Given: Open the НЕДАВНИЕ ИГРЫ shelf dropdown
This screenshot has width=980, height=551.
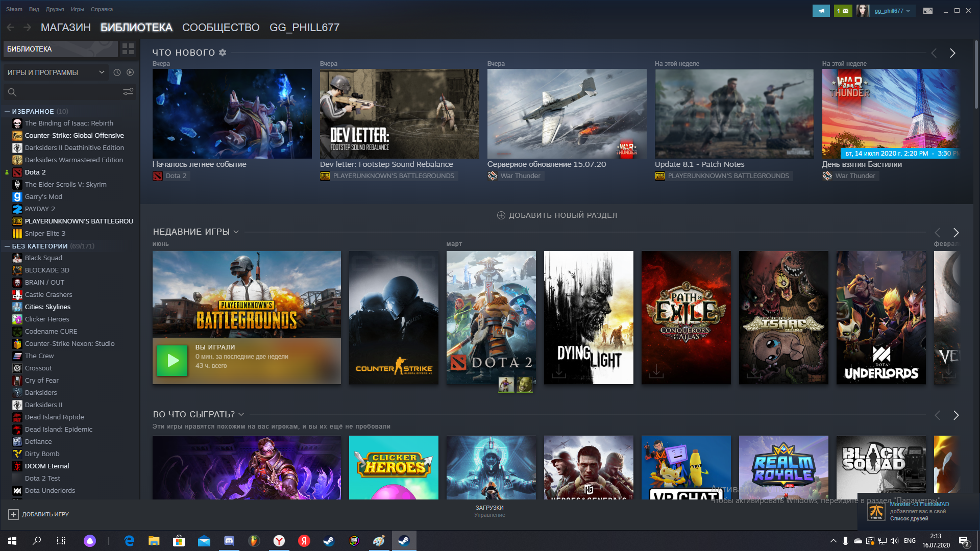Looking at the screenshot, I should coord(236,232).
